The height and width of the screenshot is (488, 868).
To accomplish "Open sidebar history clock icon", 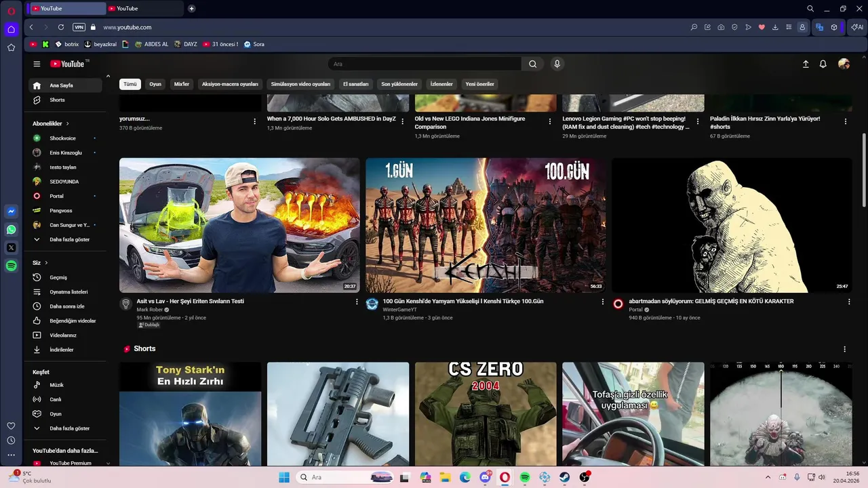I will click(11, 441).
